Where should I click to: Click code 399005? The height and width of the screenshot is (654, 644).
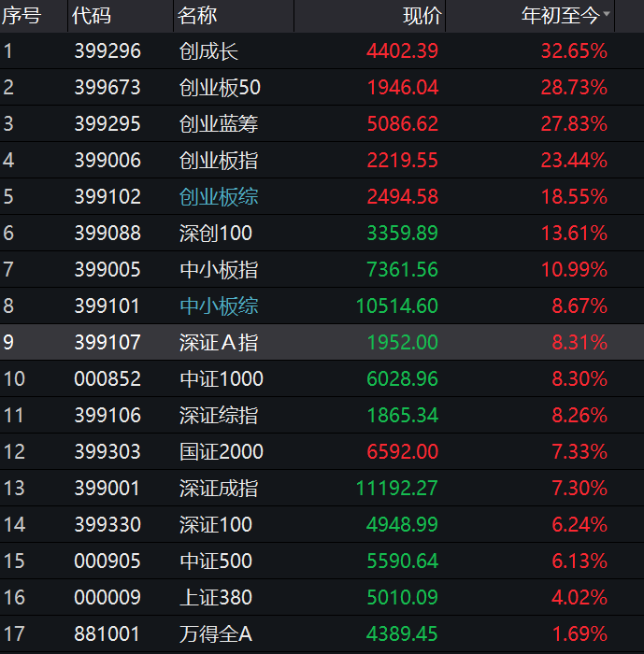click(x=107, y=269)
